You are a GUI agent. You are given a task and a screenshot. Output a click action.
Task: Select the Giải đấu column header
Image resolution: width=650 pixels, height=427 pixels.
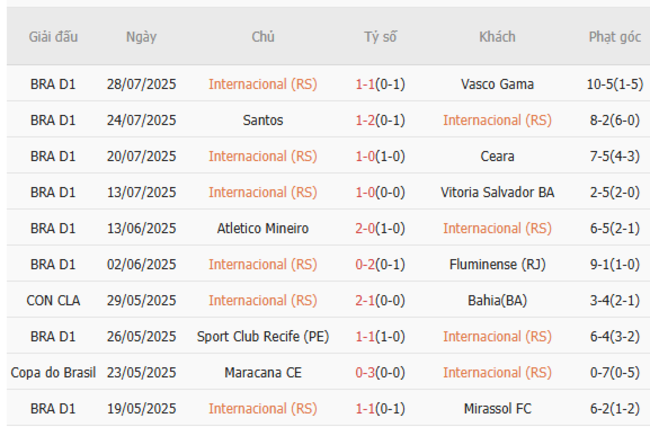pyautogui.click(x=53, y=37)
